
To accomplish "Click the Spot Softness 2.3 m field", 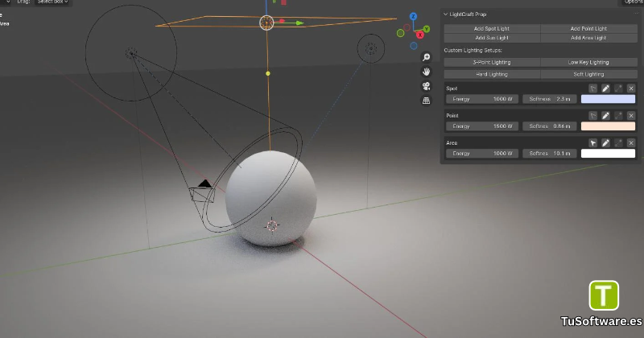I will (x=550, y=99).
